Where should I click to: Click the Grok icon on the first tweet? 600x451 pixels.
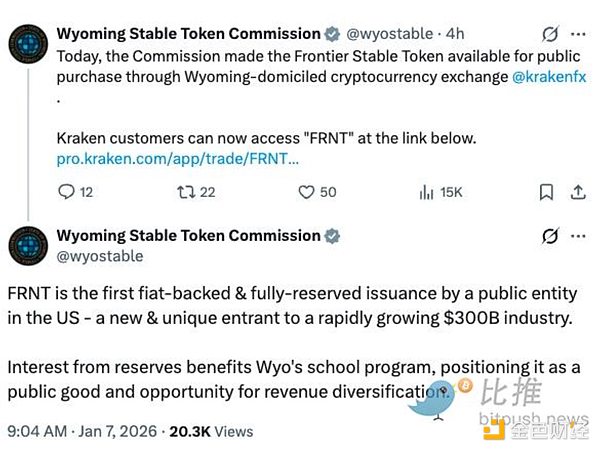click(x=548, y=34)
